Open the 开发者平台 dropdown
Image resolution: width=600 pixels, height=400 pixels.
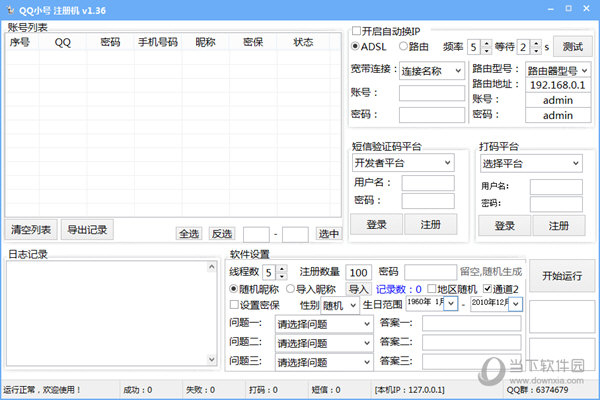[x=403, y=163]
